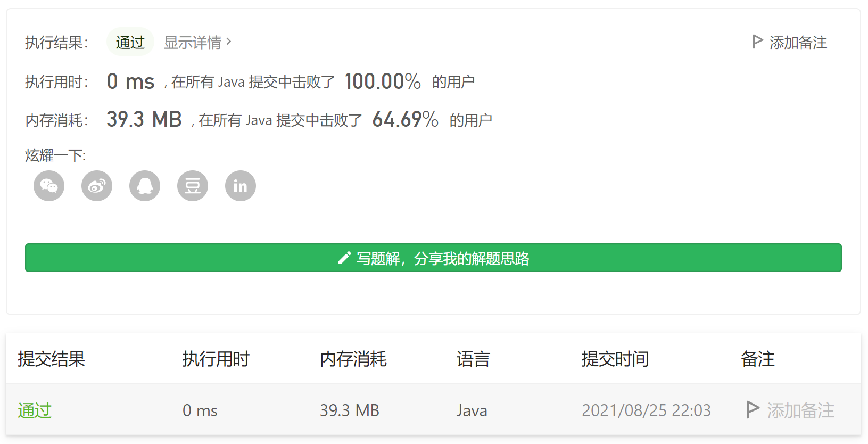Click the 执行结果 label
This screenshot has width=868, height=444.
pyautogui.click(x=56, y=42)
